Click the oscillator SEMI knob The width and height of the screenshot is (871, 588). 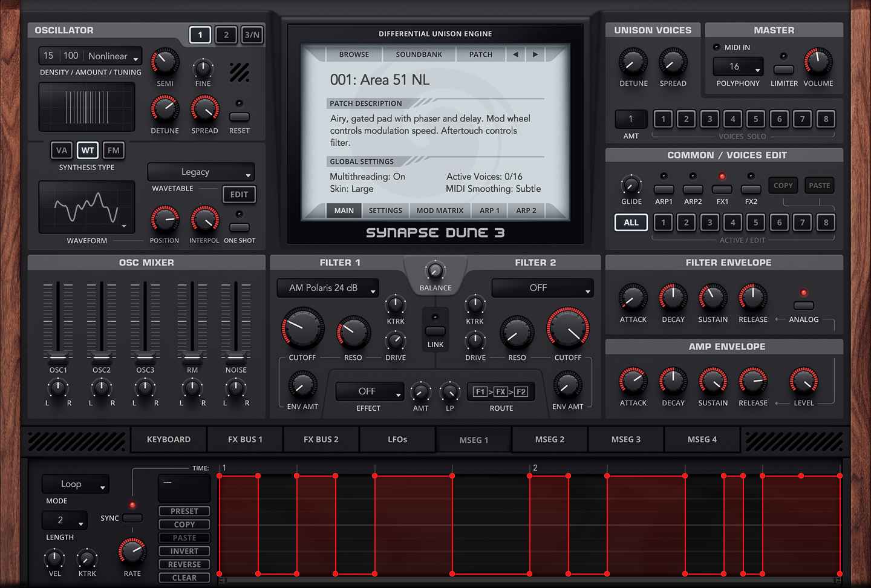click(x=165, y=62)
